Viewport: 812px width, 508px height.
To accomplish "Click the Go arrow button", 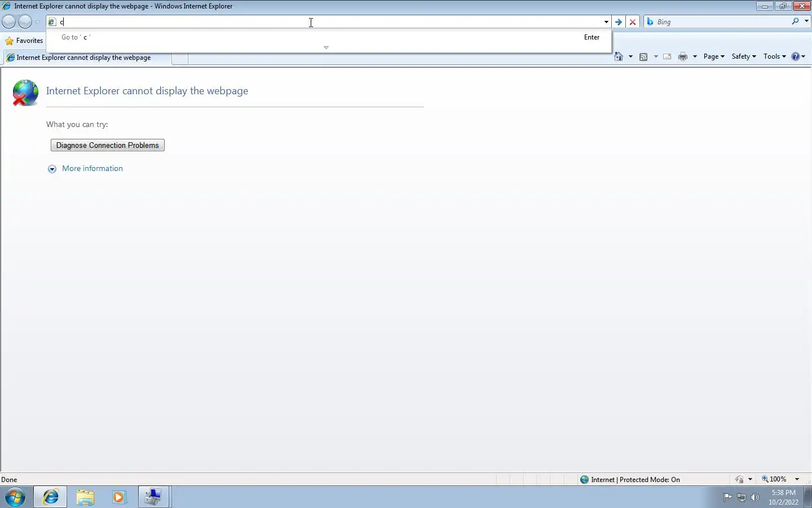I will click(619, 22).
